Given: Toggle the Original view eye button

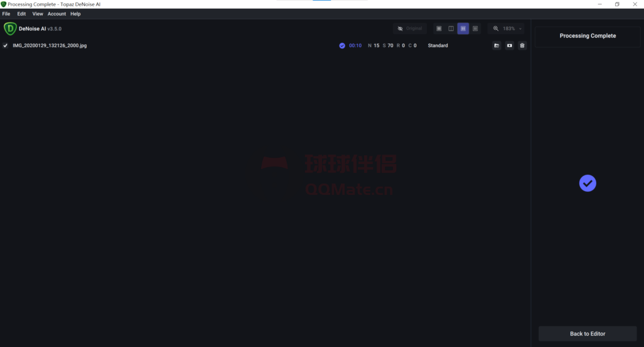Looking at the screenshot, I should point(409,29).
